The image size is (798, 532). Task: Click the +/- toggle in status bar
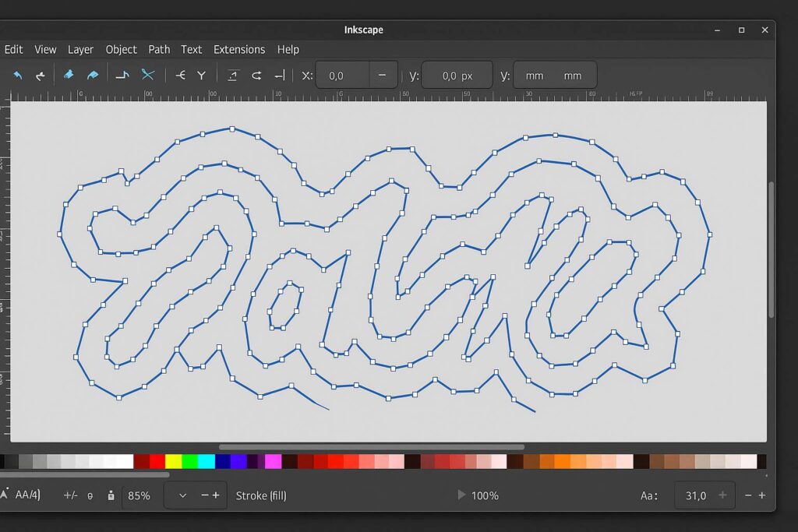tap(70, 495)
